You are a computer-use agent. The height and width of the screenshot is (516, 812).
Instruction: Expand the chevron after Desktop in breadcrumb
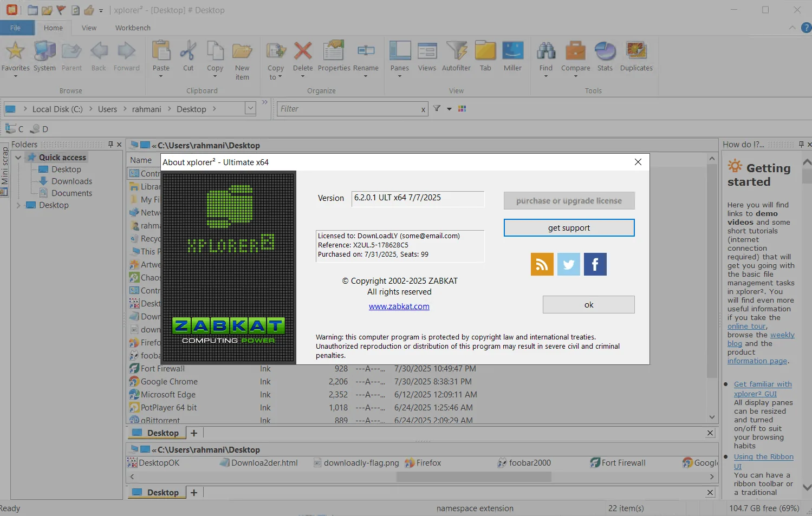pyautogui.click(x=215, y=109)
